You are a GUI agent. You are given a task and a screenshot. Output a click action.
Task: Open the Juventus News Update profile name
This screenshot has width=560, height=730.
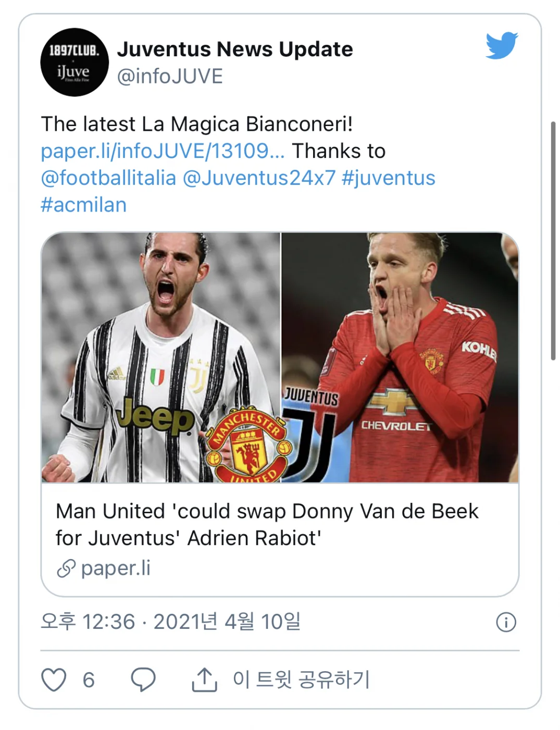click(x=235, y=50)
